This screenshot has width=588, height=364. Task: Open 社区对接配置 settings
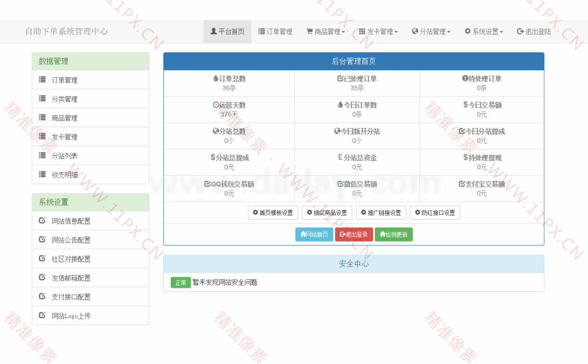click(x=91, y=258)
